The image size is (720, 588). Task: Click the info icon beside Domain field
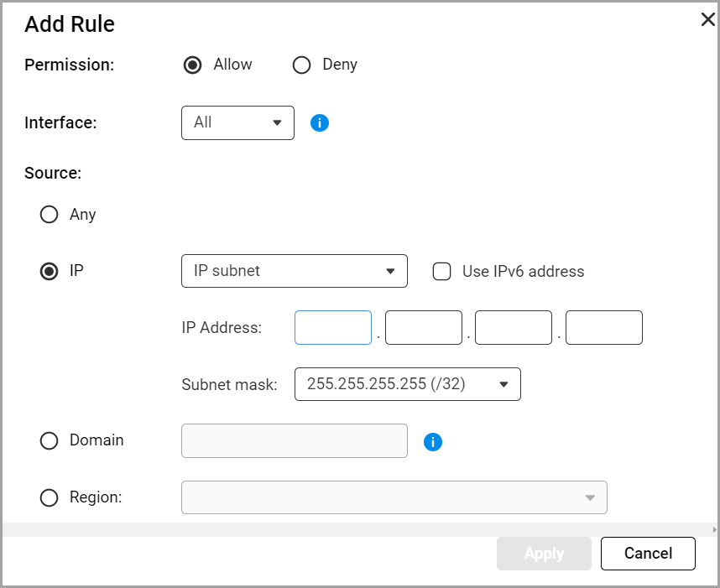point(433,442)
